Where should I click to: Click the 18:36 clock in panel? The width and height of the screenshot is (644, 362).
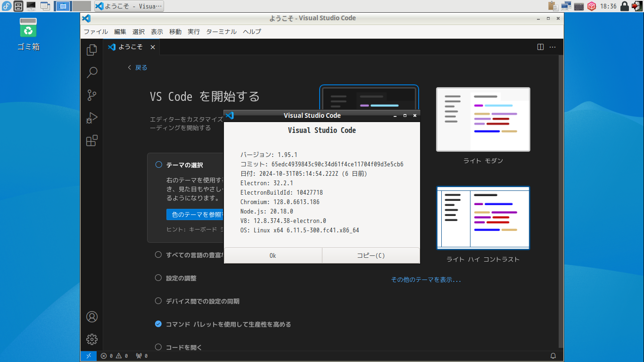[x=608, y=6]
